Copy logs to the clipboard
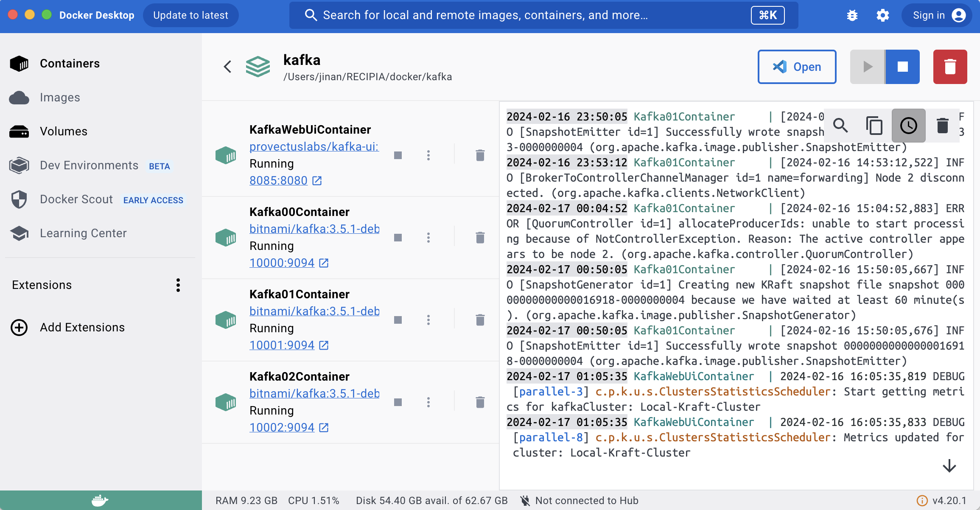980x510 pixels. (874, 126)
